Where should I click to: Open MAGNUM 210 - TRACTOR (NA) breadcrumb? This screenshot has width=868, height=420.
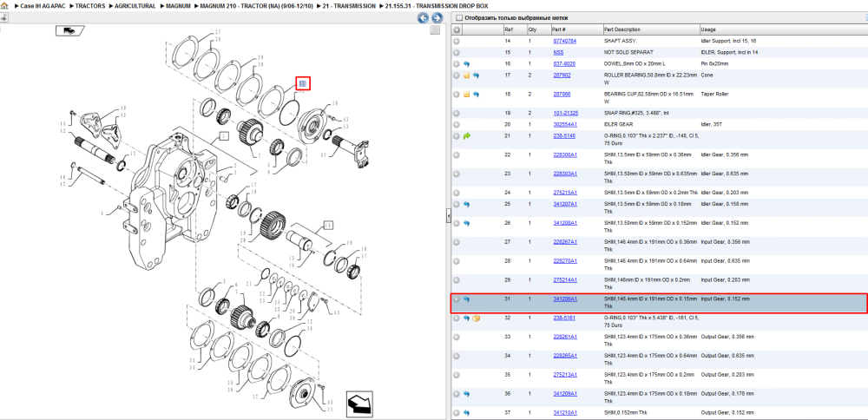coord(258,5)
